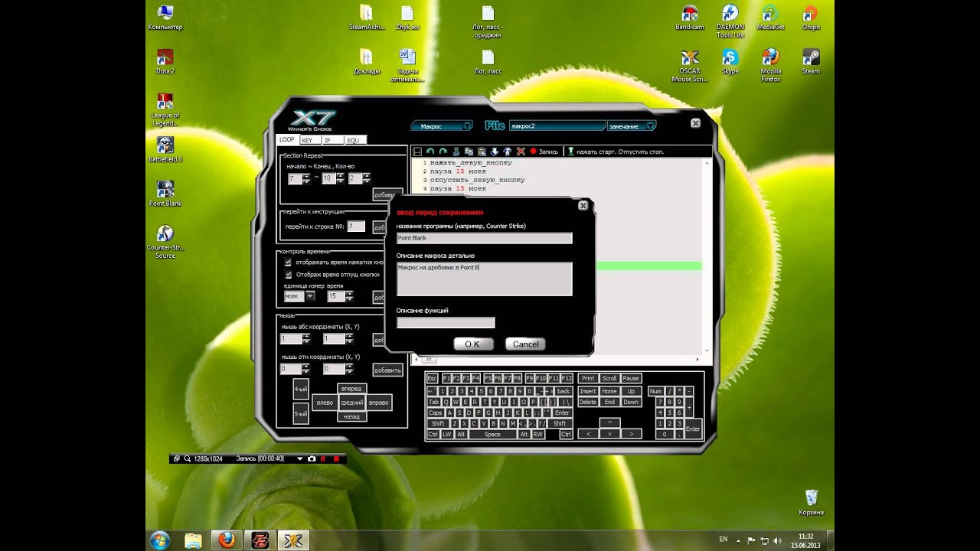This screenshot has height=551, width=980.
Task: Open the замечание dropdown
Action: 632,126
